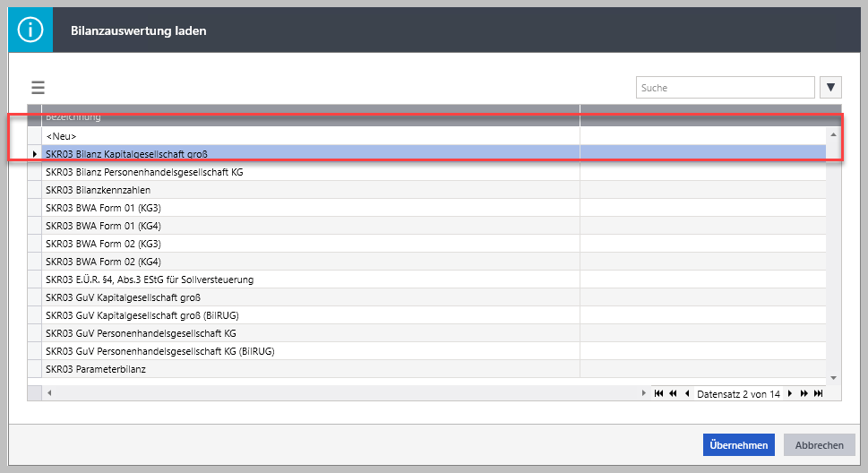Image resolution: width=868 pixels, height=473 pixels.
Task: Click the vertical scrollbar down arrow
Action: tap(833, 378)
